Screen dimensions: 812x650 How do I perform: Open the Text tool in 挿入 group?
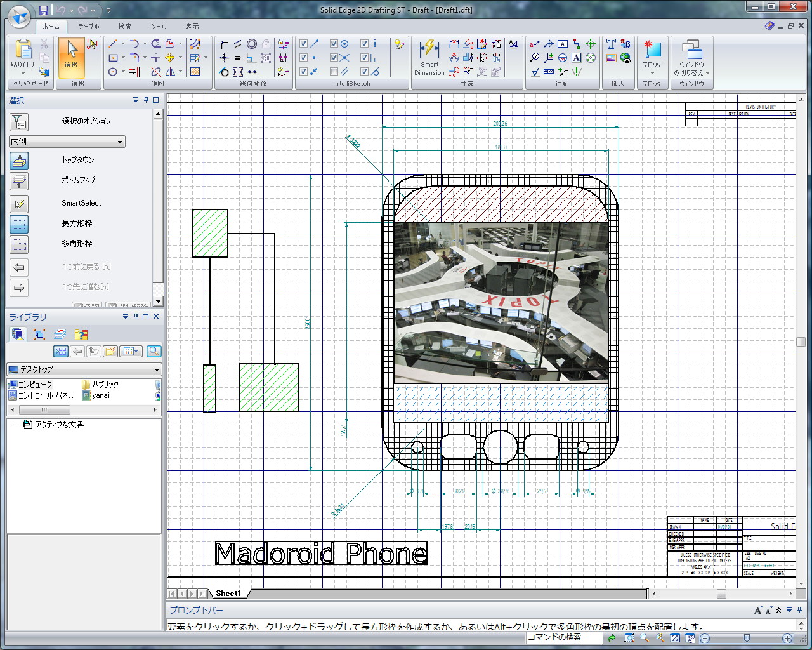tap(610, 44)
